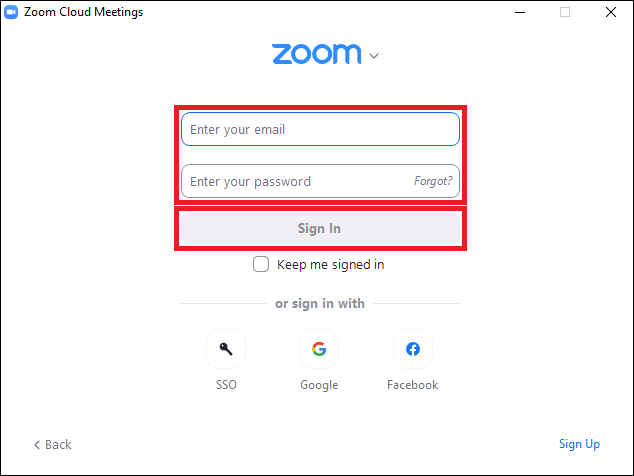Expand the dropdown chevron beside Zoom logo
This screenshot has width=634, height=476.
(374, 56)
